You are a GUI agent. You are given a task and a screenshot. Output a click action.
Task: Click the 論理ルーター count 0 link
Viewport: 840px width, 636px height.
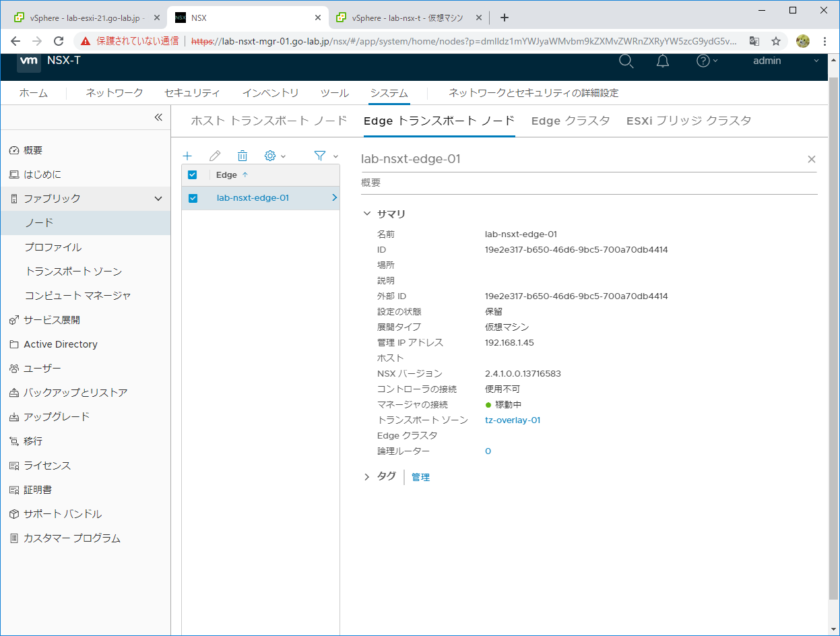click(x=488, y=451)
